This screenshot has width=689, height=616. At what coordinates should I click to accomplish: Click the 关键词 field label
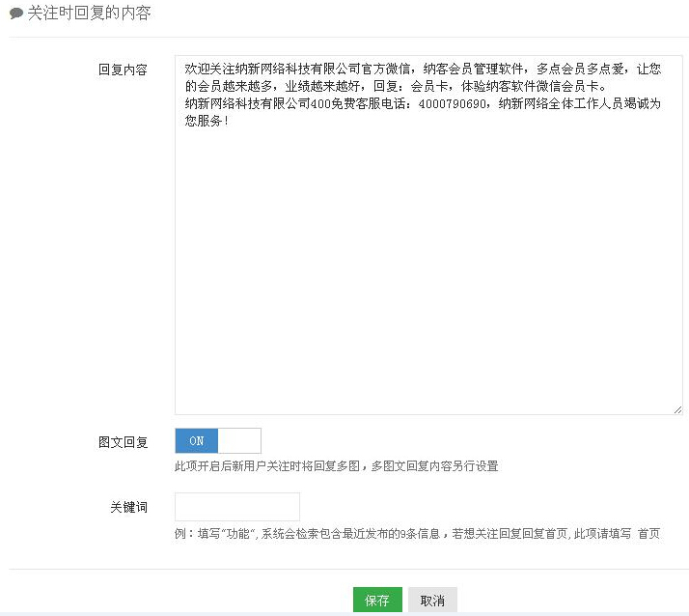click(128, 508)
